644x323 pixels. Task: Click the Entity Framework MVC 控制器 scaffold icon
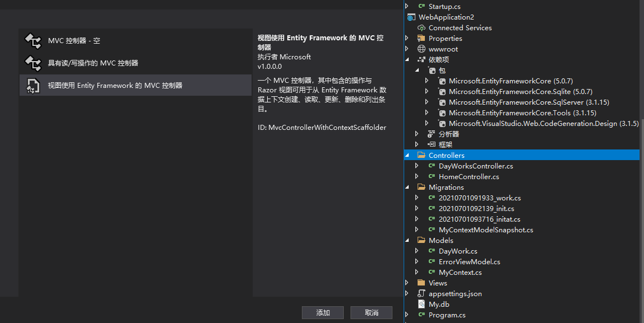[33, 86]
